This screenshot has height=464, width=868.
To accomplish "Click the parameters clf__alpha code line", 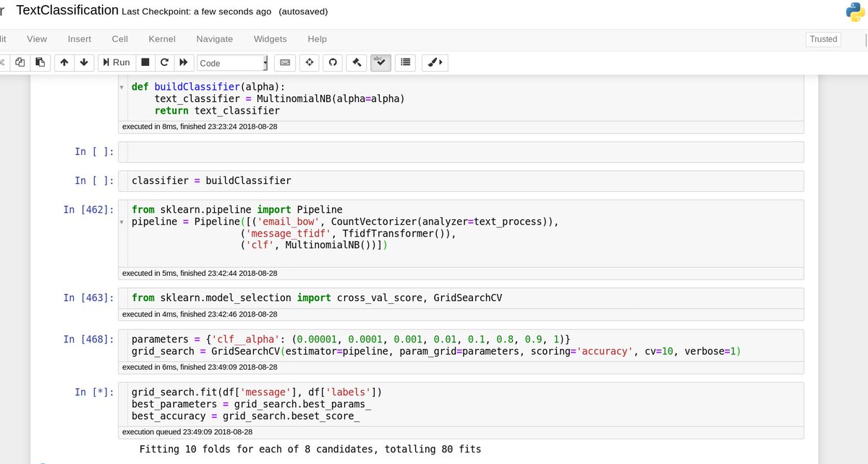I will 352,339.
